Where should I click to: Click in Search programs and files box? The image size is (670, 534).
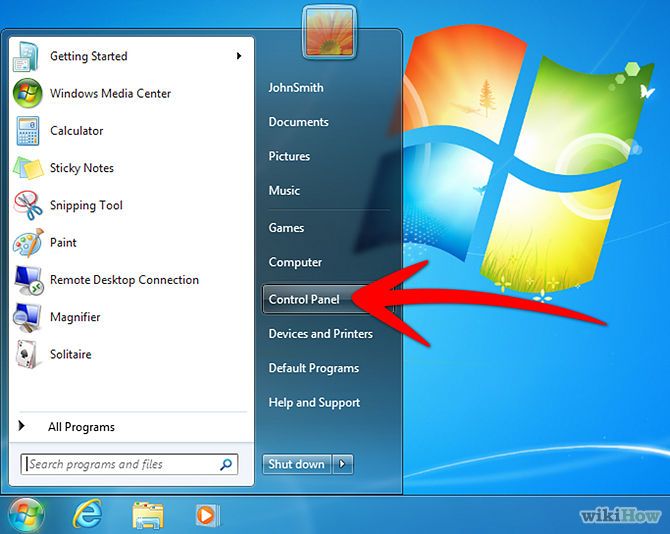click(129, 464)
